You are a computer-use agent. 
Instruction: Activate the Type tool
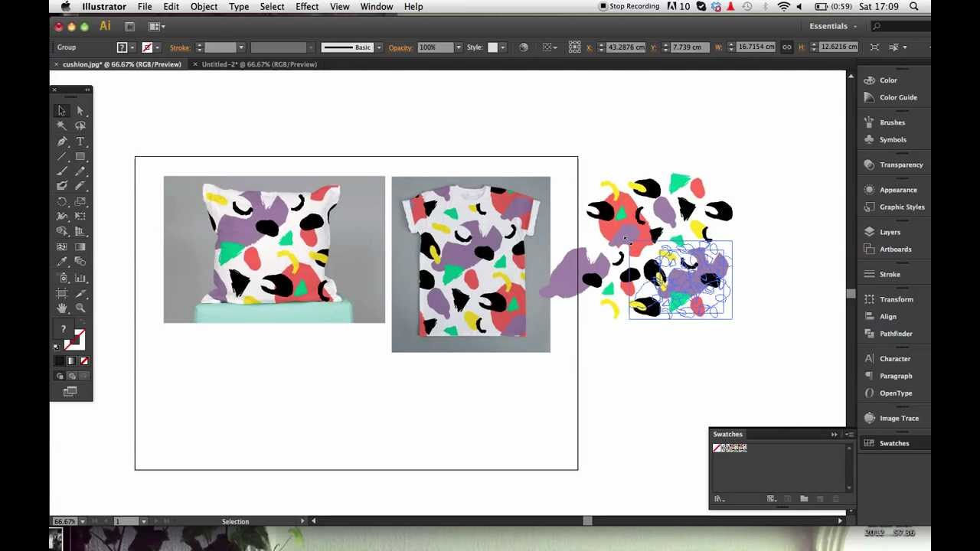point(80,142)
